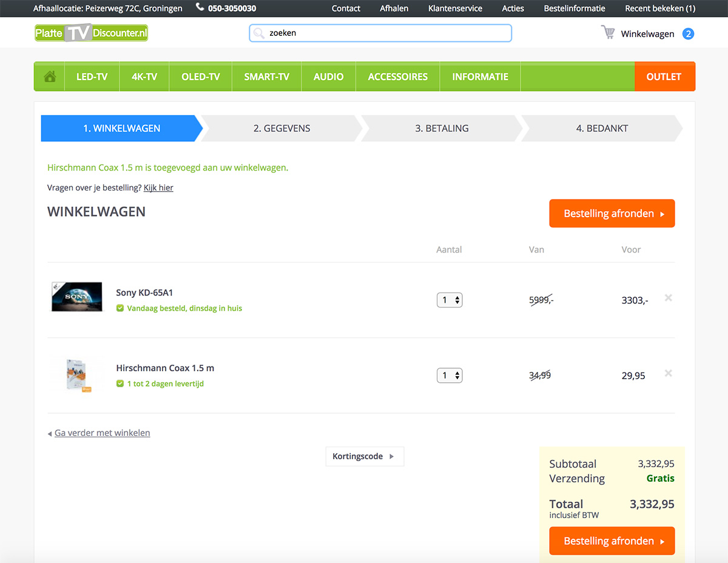This screenshot has height=563, width=728.
Task: Click the Hirschmann toegevoegd confirmation message
Action: point(167,167)
